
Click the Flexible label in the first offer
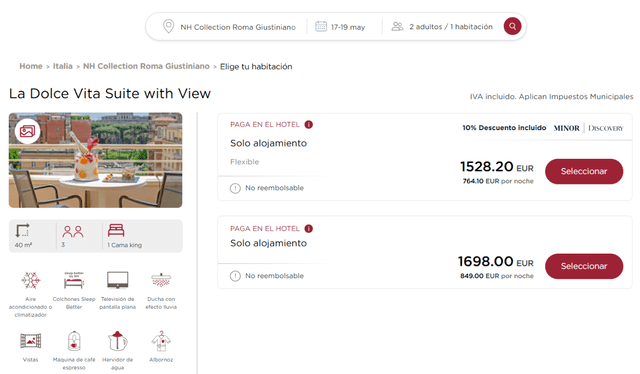coord(244,162)
